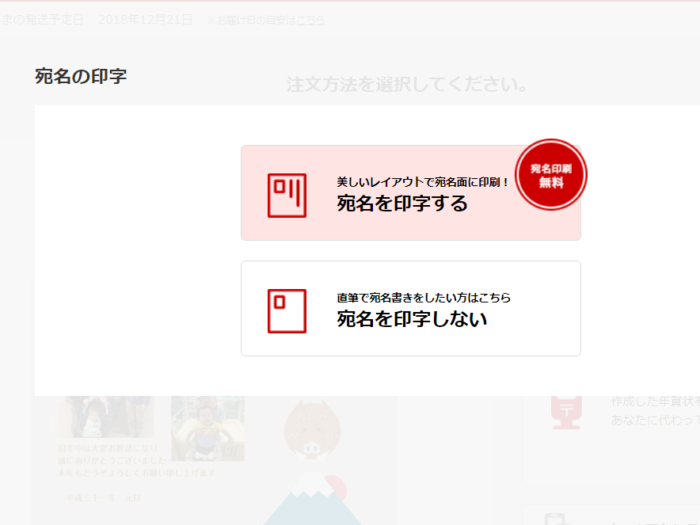Image resolution: width=700 pixels, height=525 pixels.
Task: Select the baby photo thumbnail on the right
Action: (x=208, y=428)
